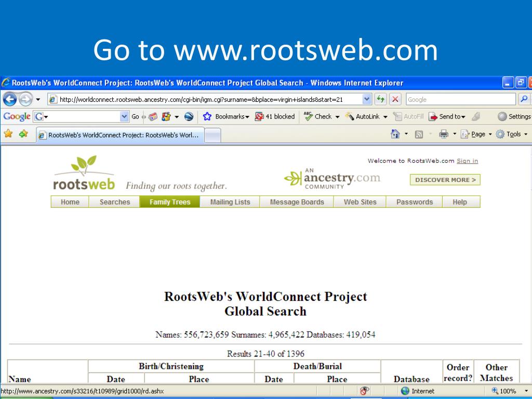Viewport: 532px width, 399px height.
Task: Expand the Google toolbar search history arrow
Action: (124, 116)
